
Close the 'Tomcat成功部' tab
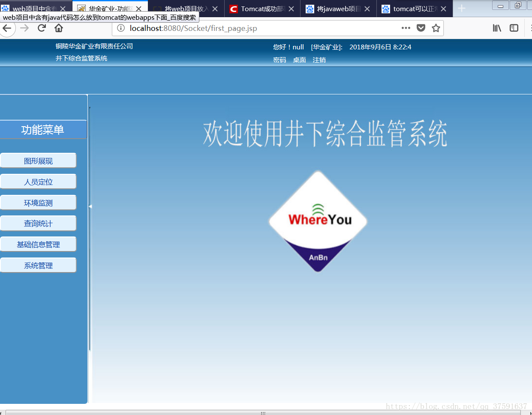point(291,9)
